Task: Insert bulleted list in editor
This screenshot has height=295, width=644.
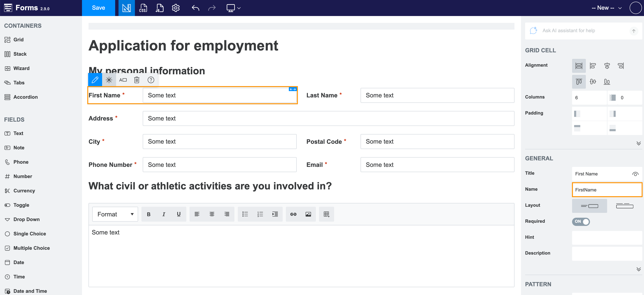Action: (x=245, y=214)
